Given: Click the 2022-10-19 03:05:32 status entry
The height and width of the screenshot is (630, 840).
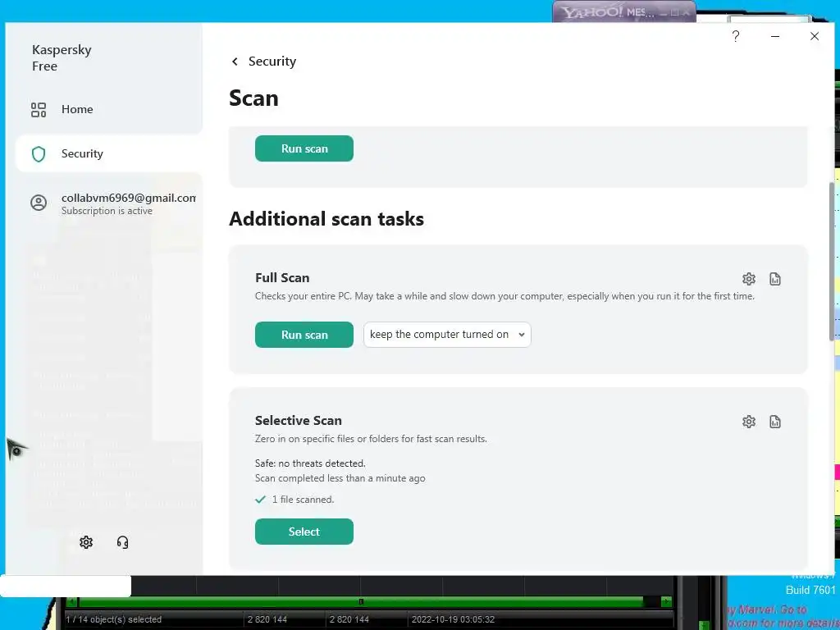Looking at the screenshot, I should click(453, 619).
